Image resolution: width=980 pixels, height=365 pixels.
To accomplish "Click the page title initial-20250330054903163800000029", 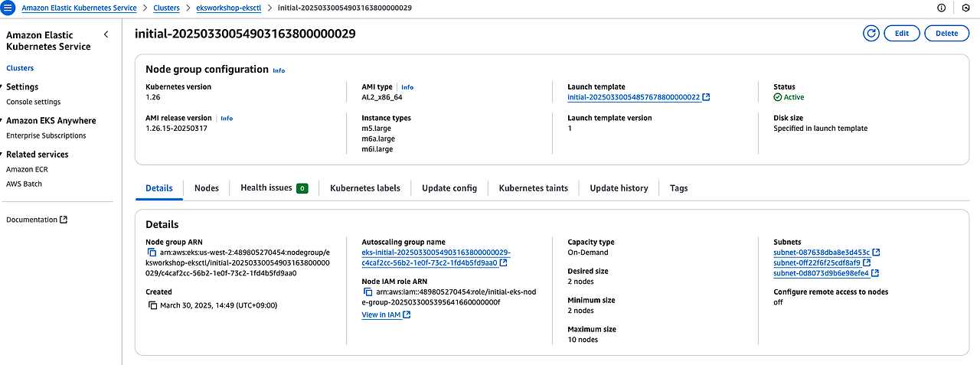I will [x=245, y=34].
